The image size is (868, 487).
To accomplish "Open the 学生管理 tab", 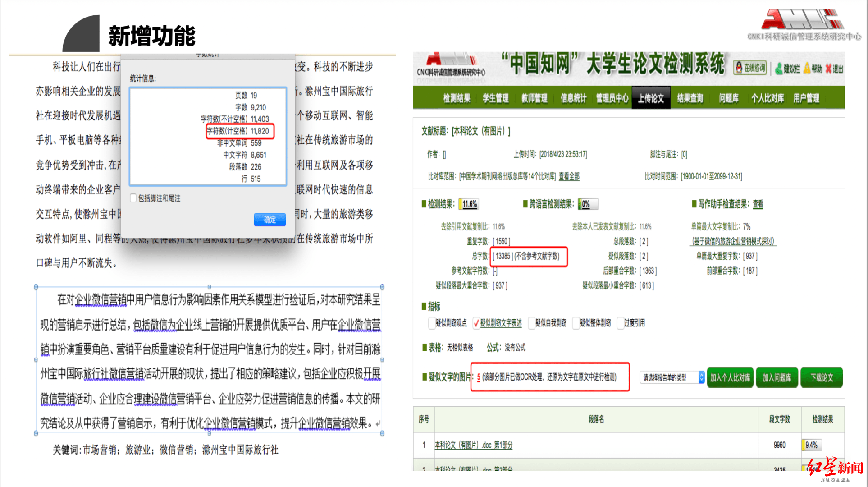I will 496,98.
